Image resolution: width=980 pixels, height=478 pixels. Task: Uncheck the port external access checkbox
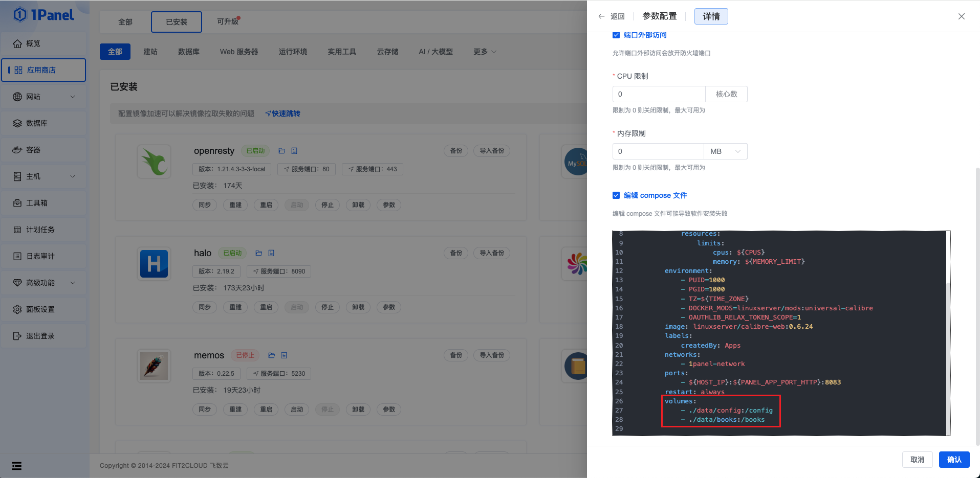[616, 35]
